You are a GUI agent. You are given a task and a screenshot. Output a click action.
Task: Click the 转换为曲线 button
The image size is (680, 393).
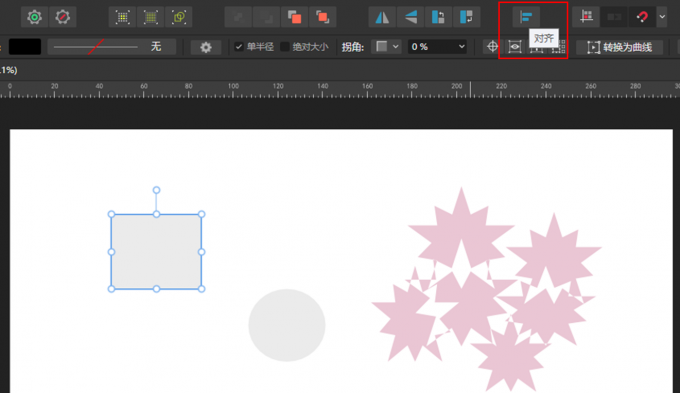[619, 47]
